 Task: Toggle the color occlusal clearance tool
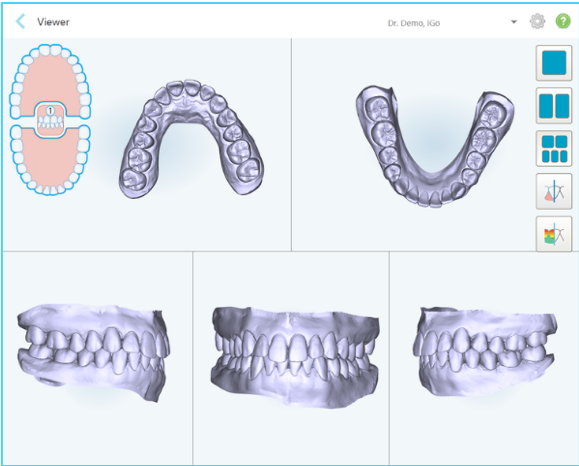(x=554, y=234)
